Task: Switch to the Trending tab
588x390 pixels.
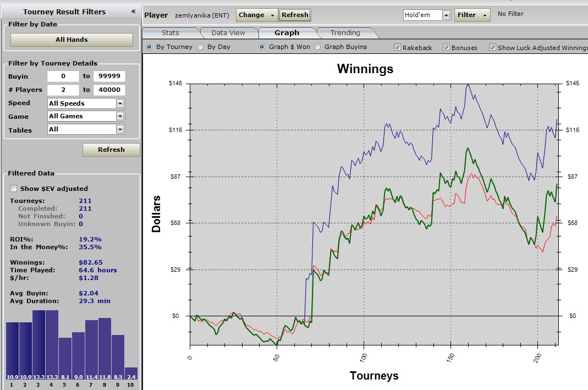Action: [345, 33]
